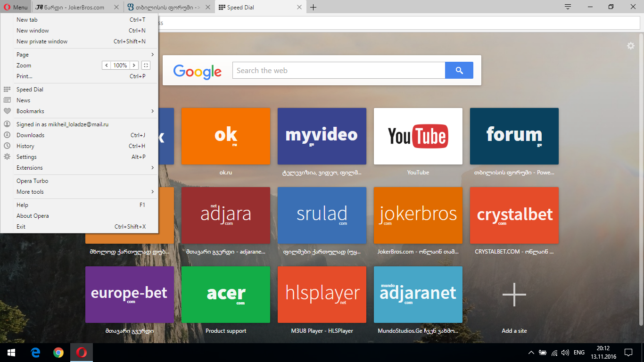This screenshot has width=644, height=362.
Task: Click the page vertical scrollbar
Action: (x=641, y=179)
